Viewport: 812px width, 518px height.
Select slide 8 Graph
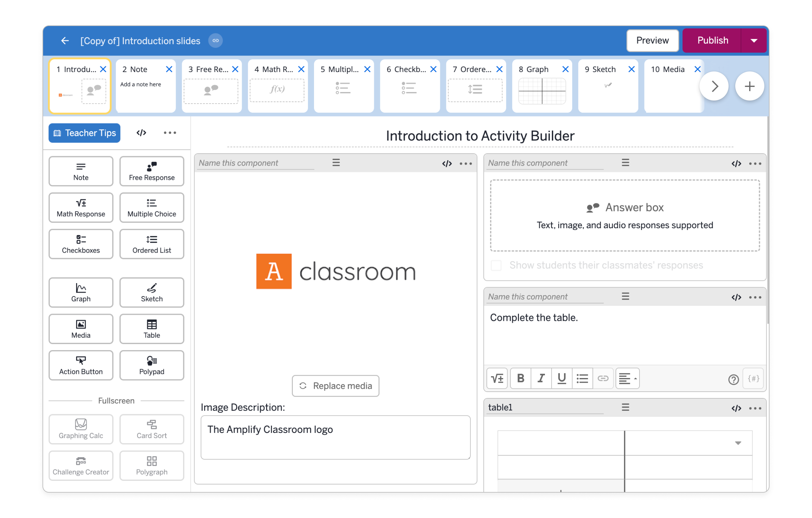point(542,86)
